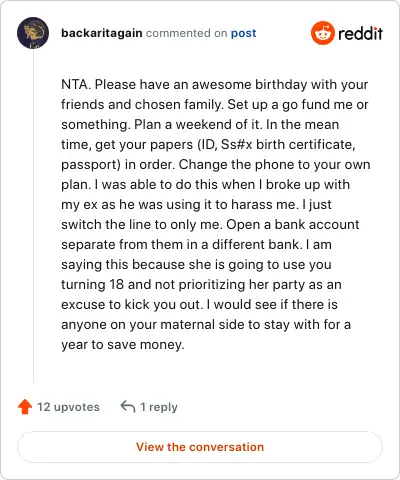Click the line "passport) in order"
The width and height of the screenshot is (400, 480).
click(x=216, y=165)
